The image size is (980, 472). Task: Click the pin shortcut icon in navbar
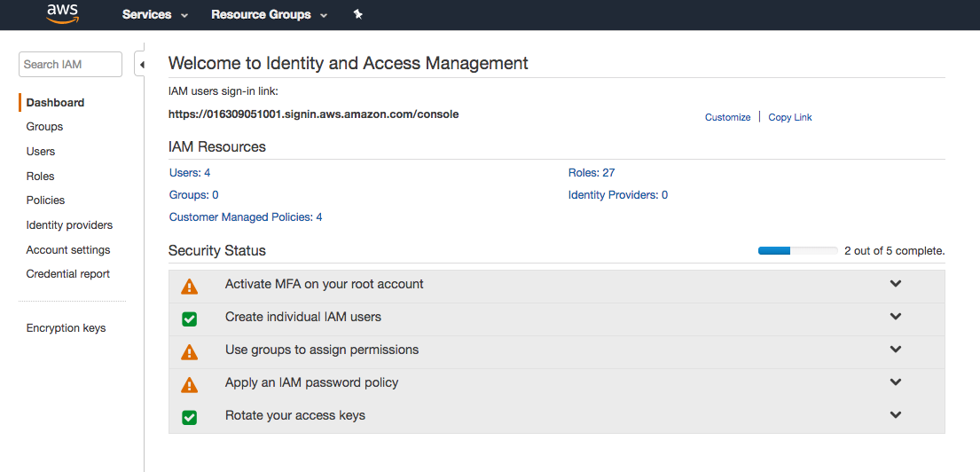point(357,14)
